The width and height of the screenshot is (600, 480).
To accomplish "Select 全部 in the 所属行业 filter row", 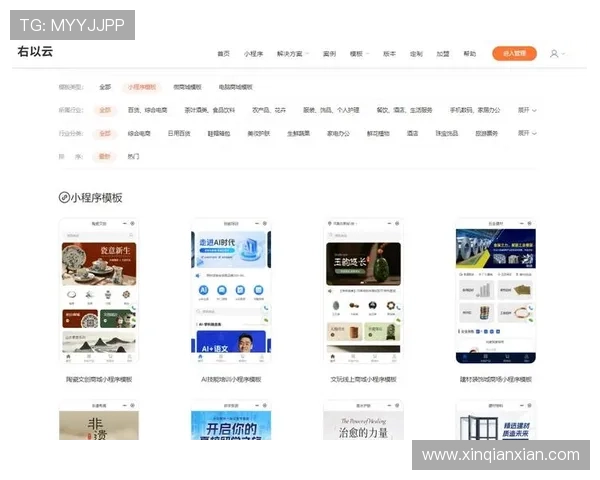I will 105,110.
